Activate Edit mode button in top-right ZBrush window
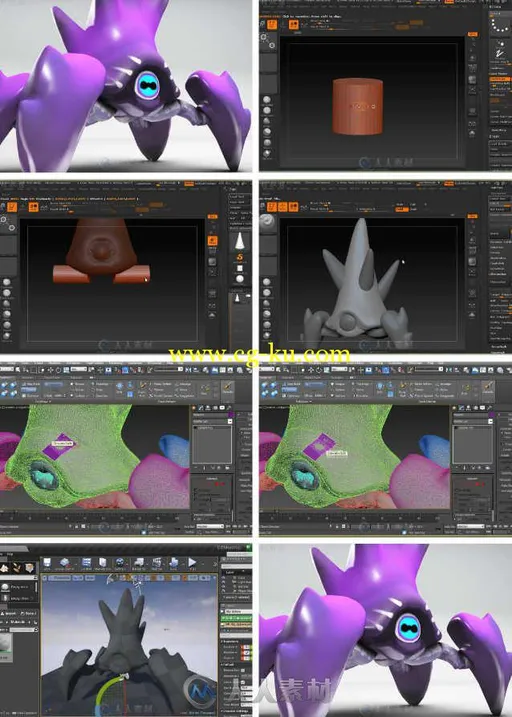This screenshot has height=717, width=512. tap(272, 25)
